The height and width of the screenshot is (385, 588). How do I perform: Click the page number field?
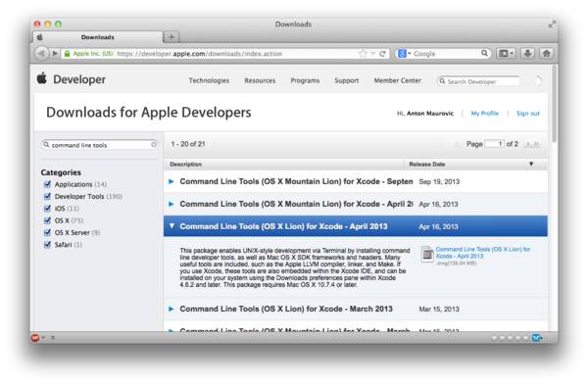point(494,144)
